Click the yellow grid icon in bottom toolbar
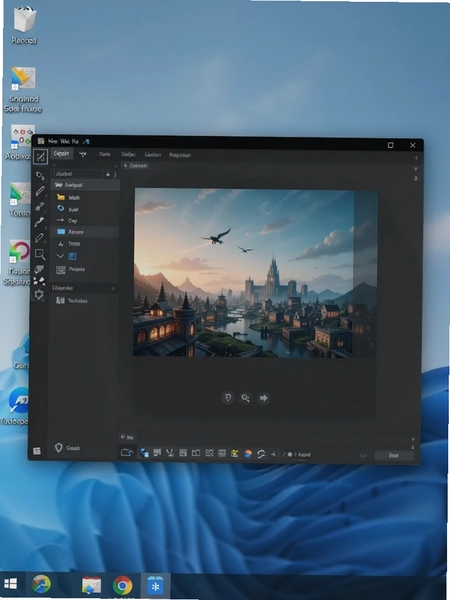This screenshot has width=450, height=600. tap(235, 453)
